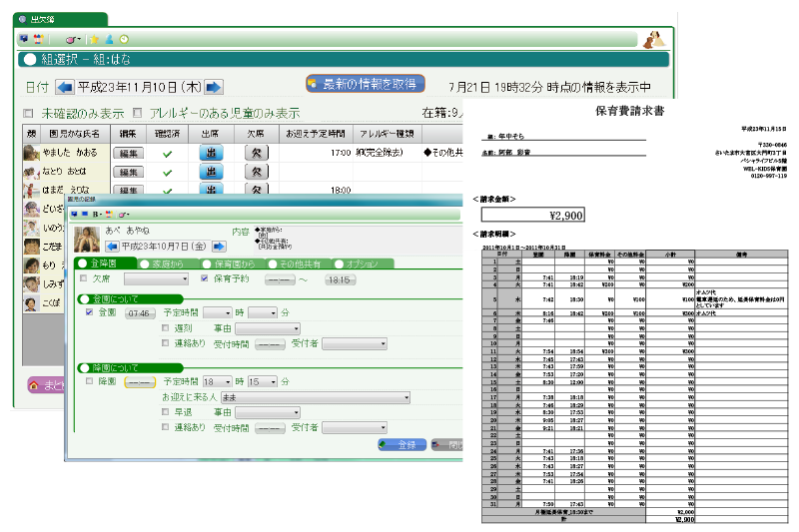Toggle アレルギーのある児童のみ表示 checkbox

pyautogui.click(x=137, y=113)
